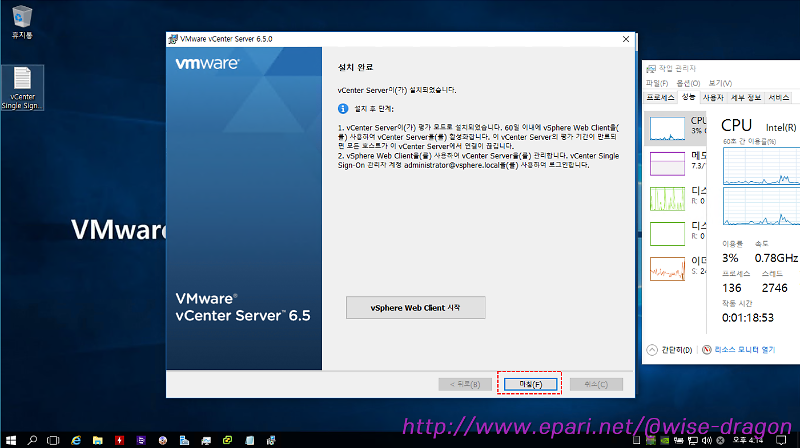
Task: Open 보기(V) menu in Task Manager
Action: tap(720, 83)
